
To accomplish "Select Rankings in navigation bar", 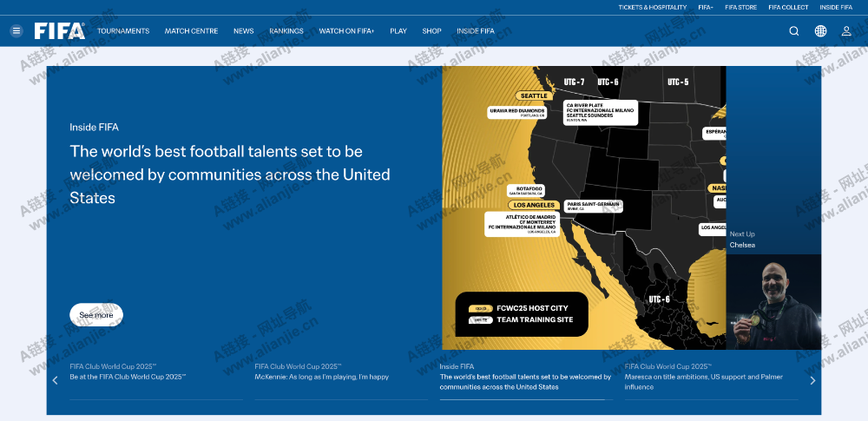I will [286, 31].
